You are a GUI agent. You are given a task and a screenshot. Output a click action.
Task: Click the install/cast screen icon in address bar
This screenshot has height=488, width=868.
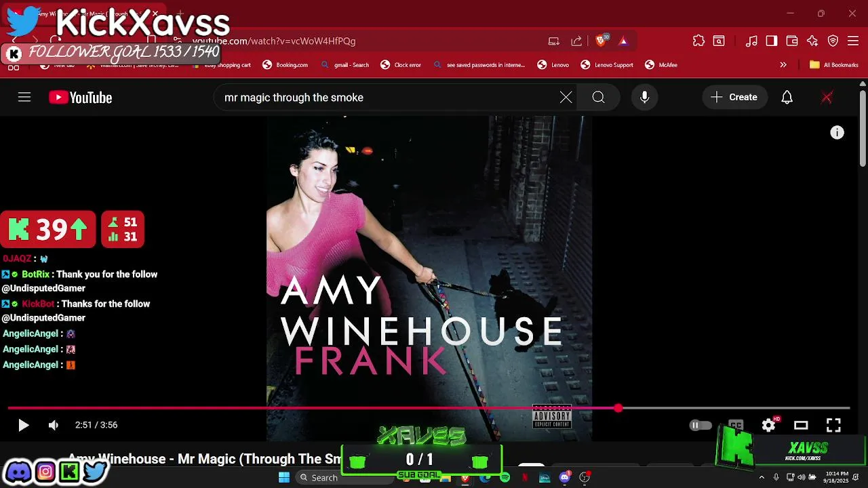(x=554, y=41)
